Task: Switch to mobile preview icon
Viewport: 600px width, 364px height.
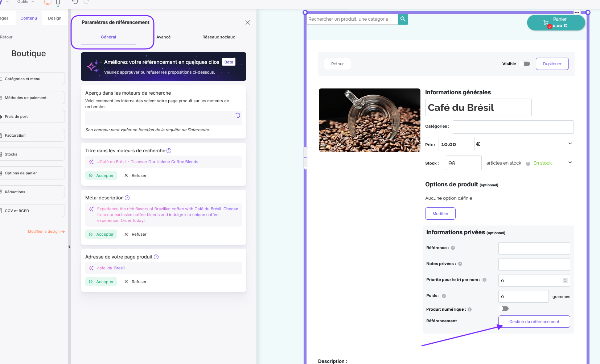Action: (x=58, y=3)
